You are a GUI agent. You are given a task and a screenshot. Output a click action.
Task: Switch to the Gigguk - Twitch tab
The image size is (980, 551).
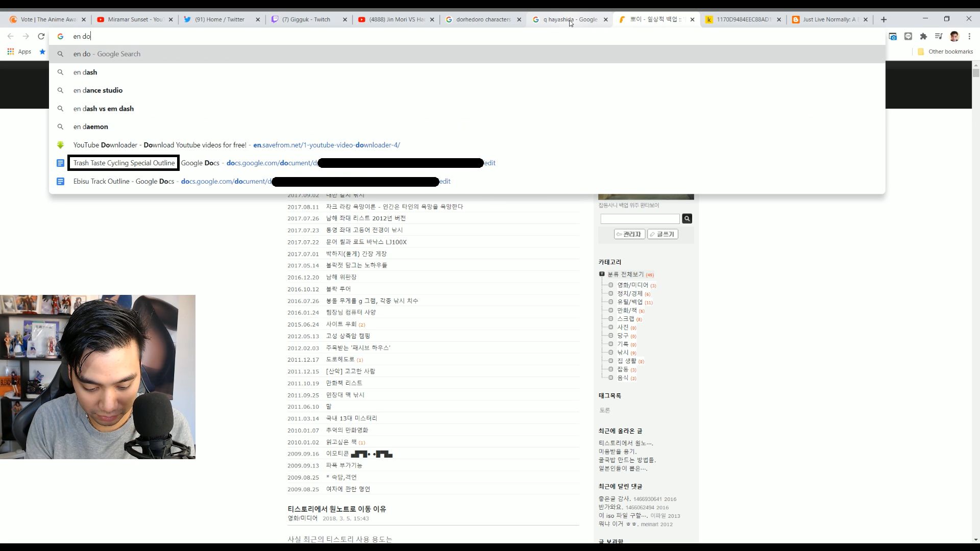point(306,19)
